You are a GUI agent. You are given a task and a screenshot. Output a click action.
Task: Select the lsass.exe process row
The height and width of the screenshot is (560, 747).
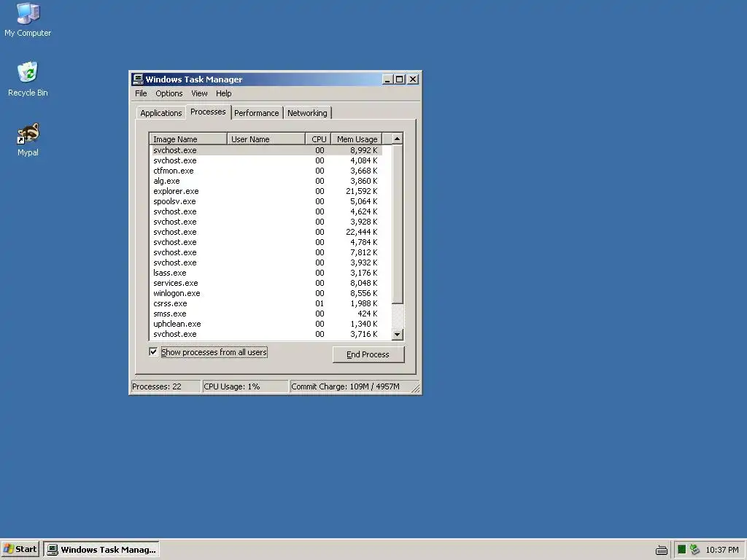click(266, 273)
